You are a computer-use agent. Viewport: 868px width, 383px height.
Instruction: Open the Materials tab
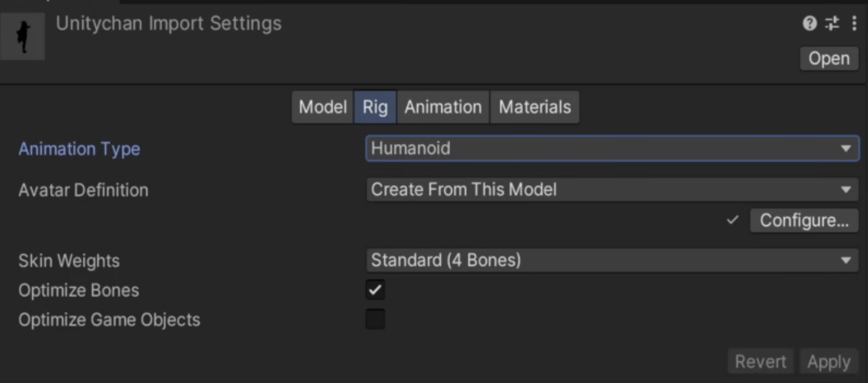535,107
